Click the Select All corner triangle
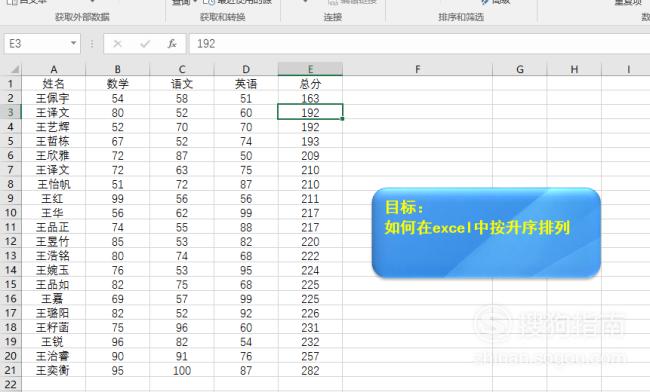Viewport: 650px width, 392px height. tap(15, 69)
